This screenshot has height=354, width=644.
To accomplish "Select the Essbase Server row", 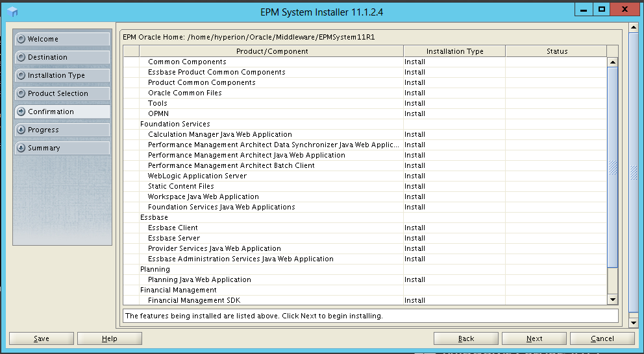I will (365, 239).
